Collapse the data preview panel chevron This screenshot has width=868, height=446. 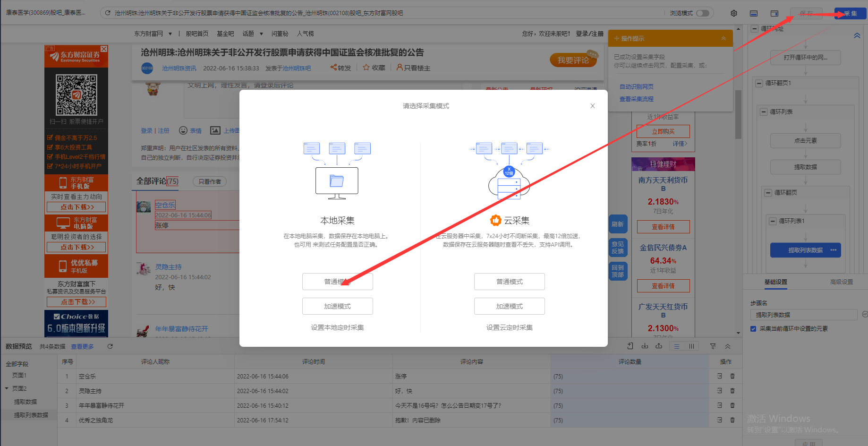point(728,346)
